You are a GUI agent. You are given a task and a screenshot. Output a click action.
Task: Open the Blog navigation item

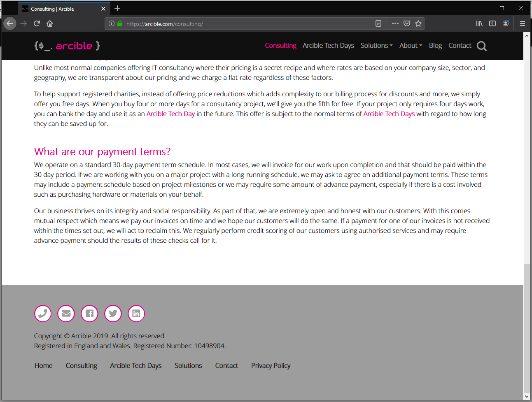pyautogui.click(x=435, y=46)
